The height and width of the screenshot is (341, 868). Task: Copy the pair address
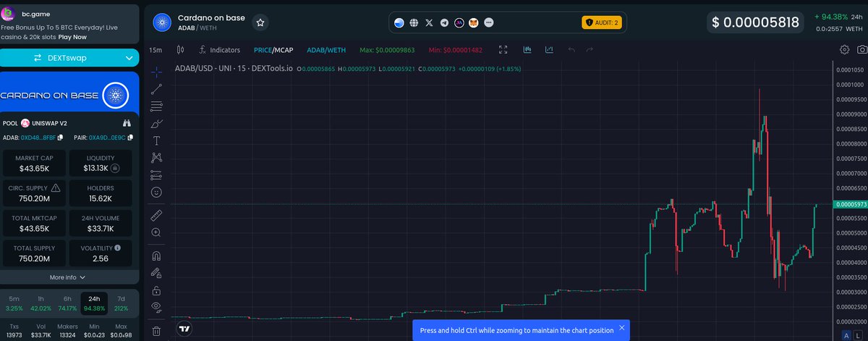click(129, 138)
